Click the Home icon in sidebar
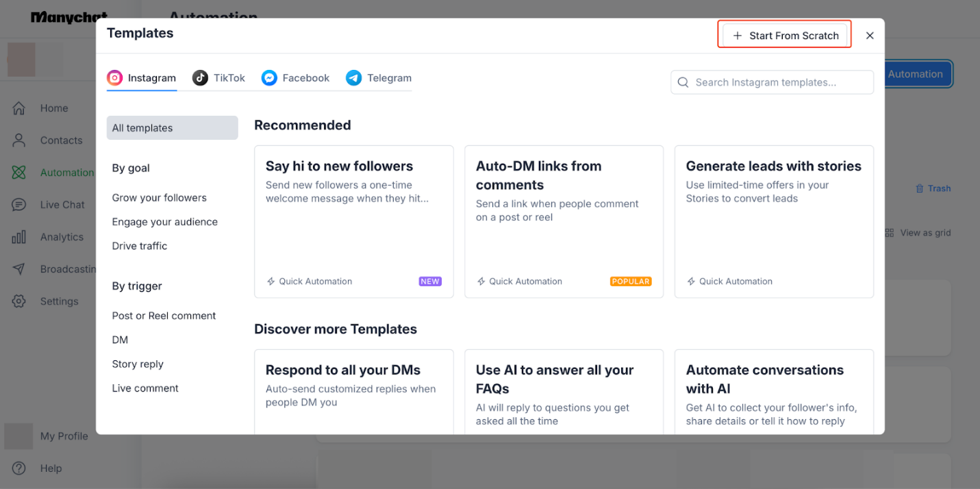 click(x=19, y=108)
